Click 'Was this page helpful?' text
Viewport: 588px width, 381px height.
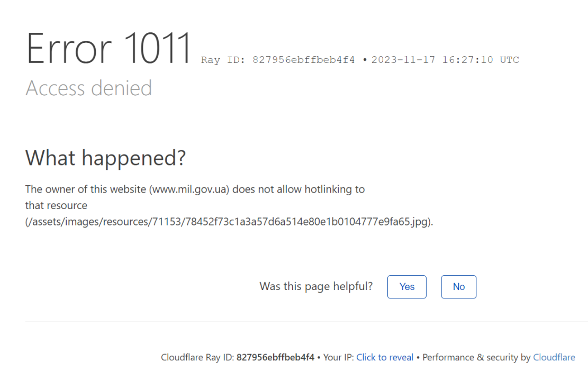click(x=316, y=286)
